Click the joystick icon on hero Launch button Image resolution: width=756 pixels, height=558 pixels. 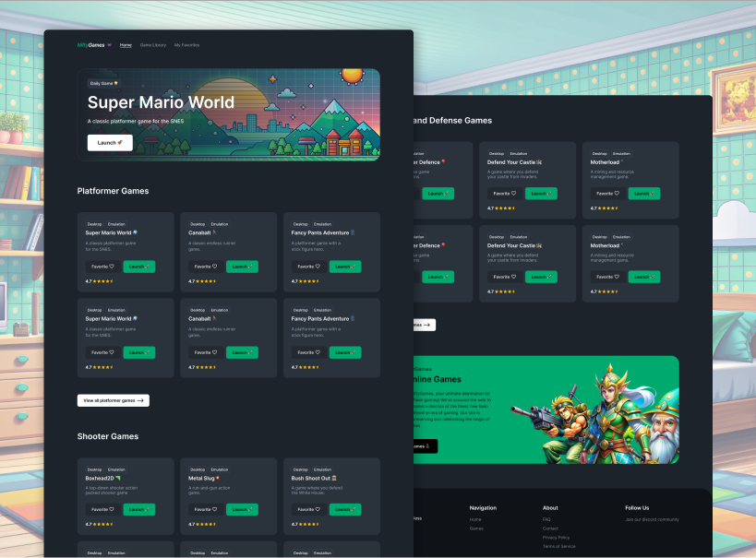coord(120,142)
